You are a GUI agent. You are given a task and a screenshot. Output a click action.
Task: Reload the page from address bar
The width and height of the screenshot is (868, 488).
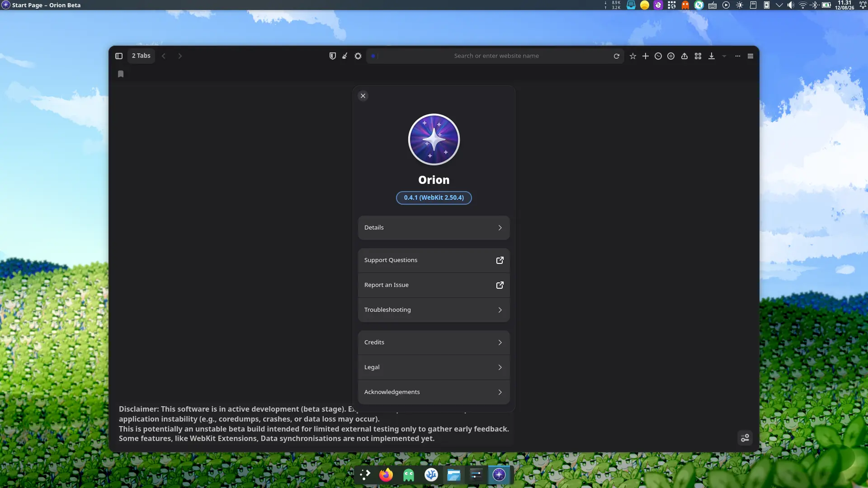[x=616, y=56]
